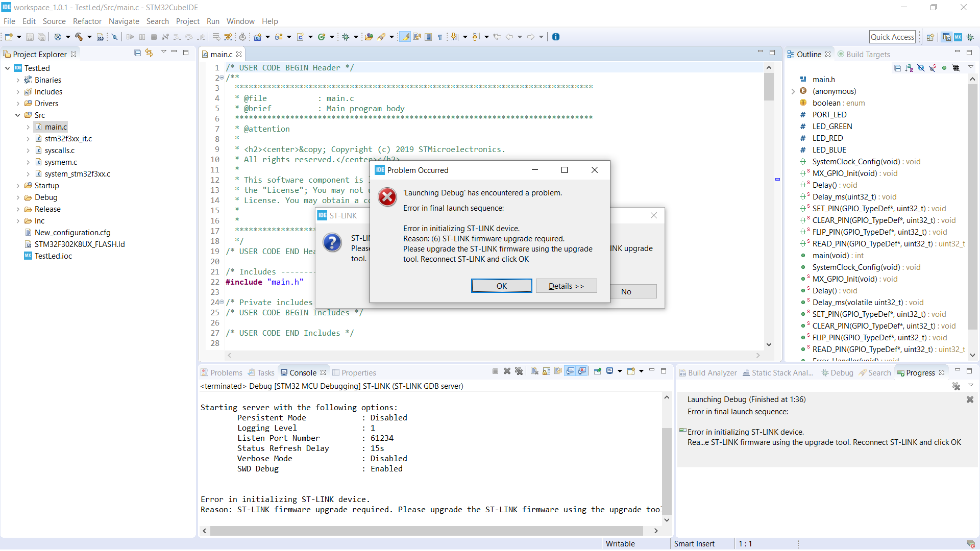The width and height of the screenshot is (980, 551).
Task: Collapse all in Project Explorer toolbar
Action: coord(137,53)
